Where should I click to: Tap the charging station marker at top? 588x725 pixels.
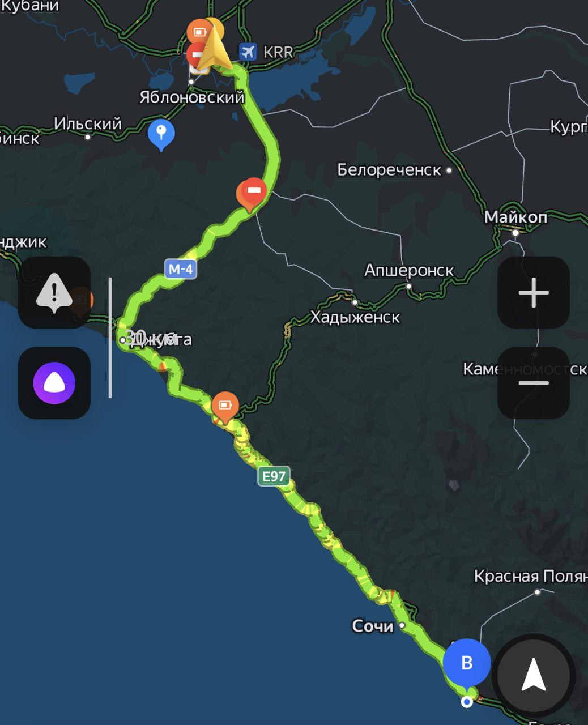click(x=199, y=32)
